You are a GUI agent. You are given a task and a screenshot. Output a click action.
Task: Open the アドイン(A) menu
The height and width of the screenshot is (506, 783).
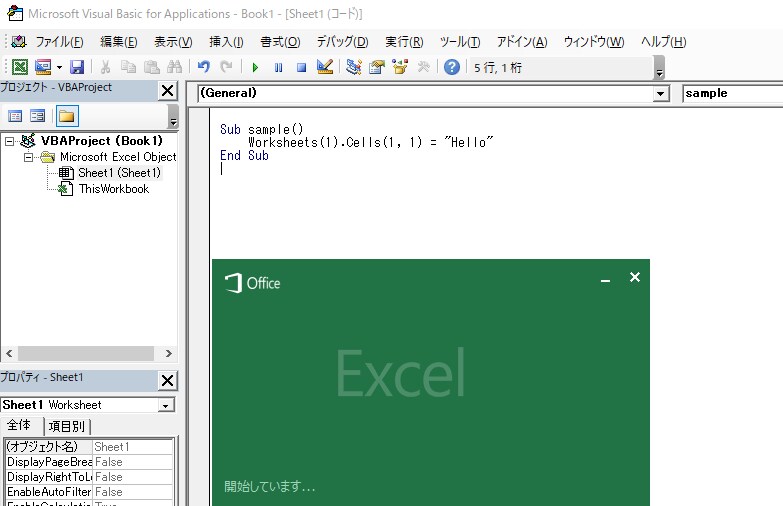(522, 42)
